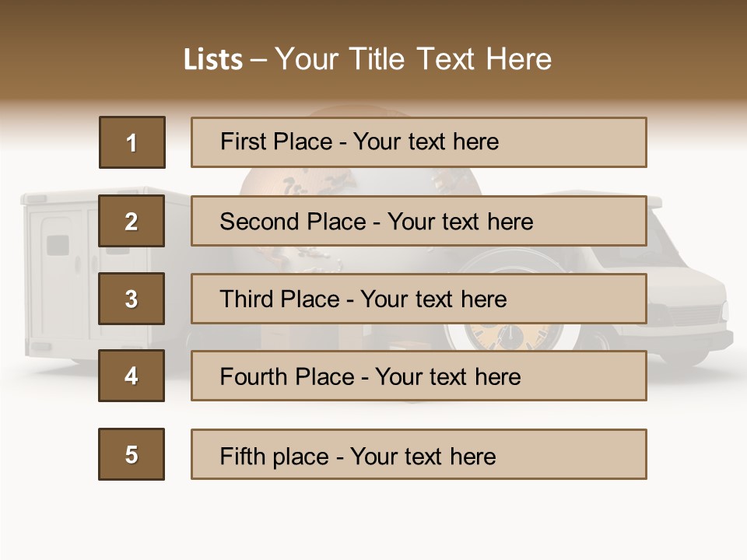Select the number 4 brown square
Screen dimensions: 747x560
pos(132,376)
